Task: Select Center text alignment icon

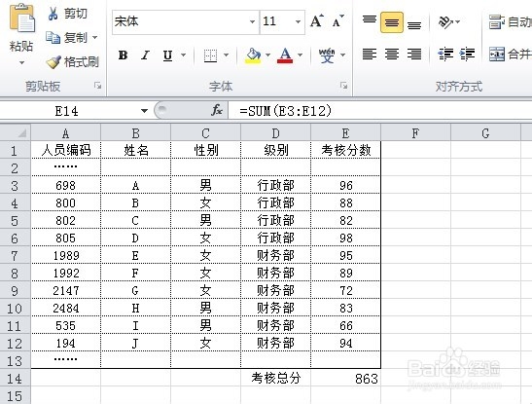Action: click(392, 54)
